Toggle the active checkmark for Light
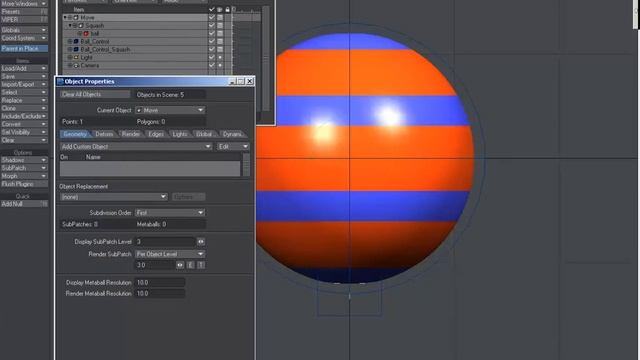The width and height of the screenshot is (640, 360). 211,57
